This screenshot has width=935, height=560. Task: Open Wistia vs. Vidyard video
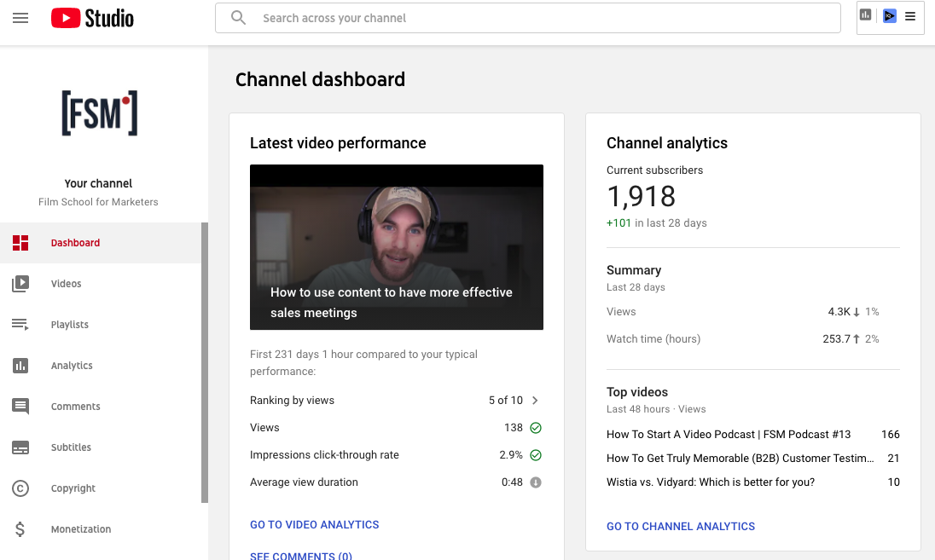click(x=710, y=482)
